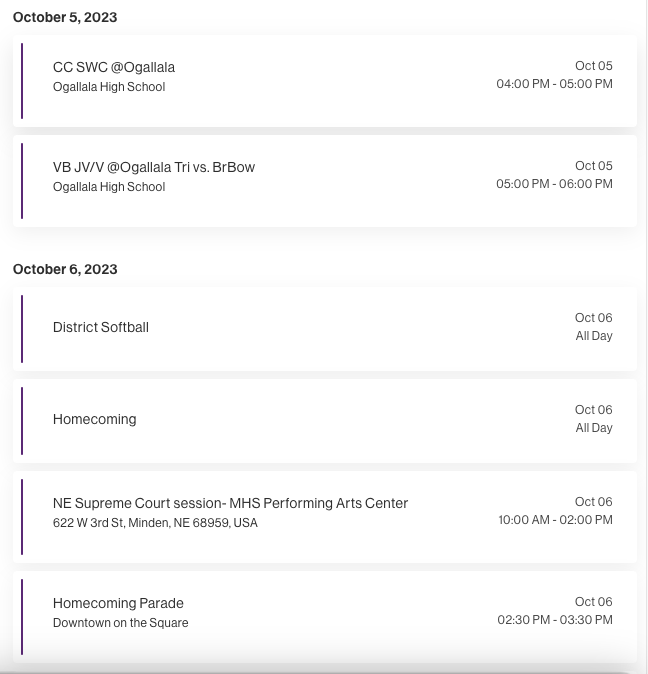Viewport: 648px width, 674px height.
Task: Open the Homecoming all-day event
Action: (325, 421)
